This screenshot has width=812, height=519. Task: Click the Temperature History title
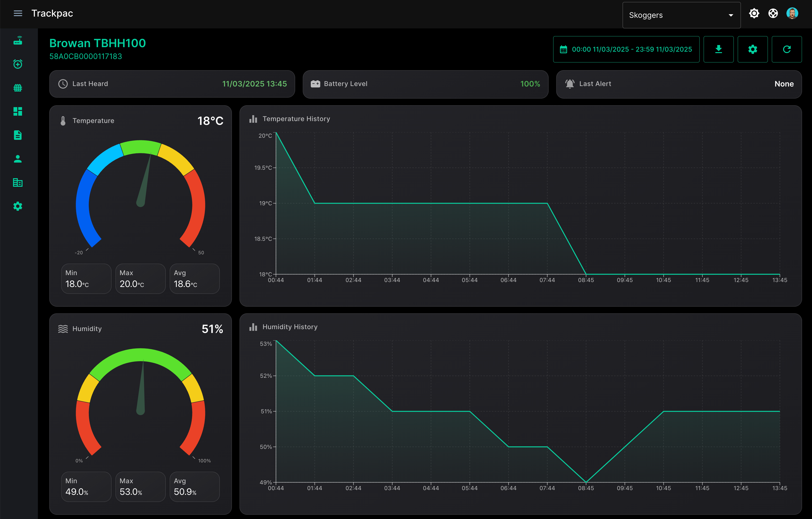click(296, 119)
